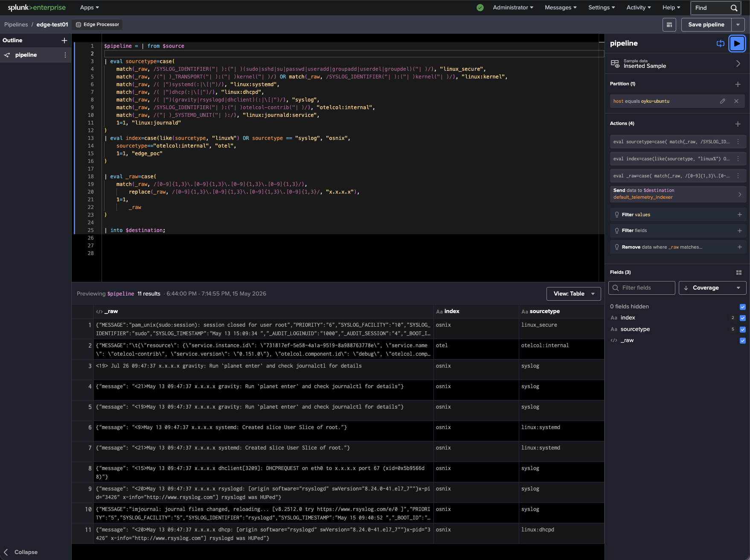
Task: Add Remove data where _raw matches action
Action: (740, 247)
